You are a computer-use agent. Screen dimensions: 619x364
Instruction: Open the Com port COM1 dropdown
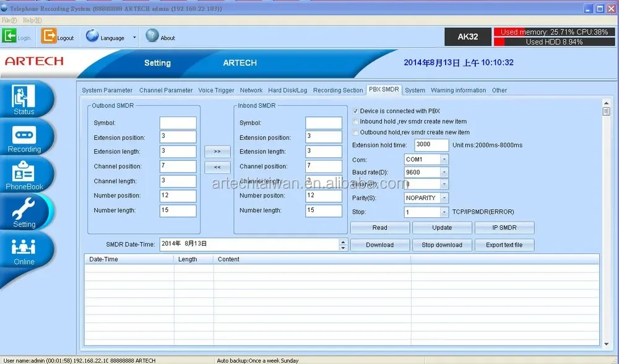click(443, 159)
